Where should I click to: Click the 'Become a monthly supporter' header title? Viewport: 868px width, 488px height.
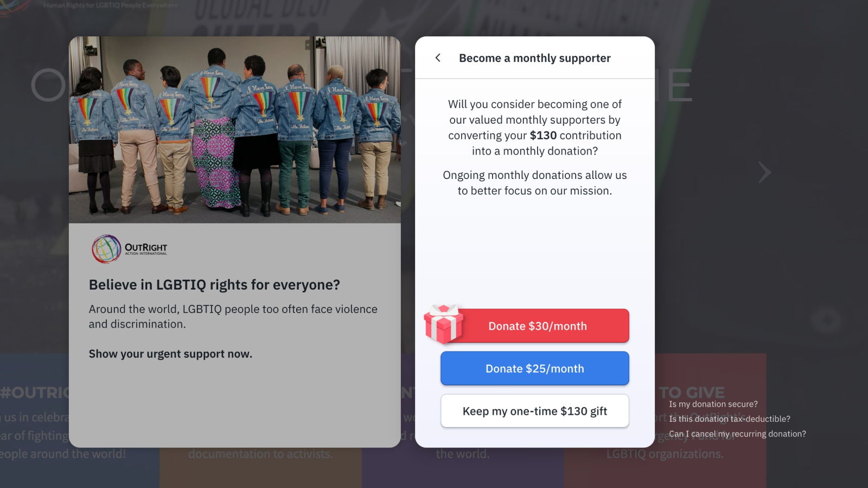pyautogui.click(x=535, y=58)
